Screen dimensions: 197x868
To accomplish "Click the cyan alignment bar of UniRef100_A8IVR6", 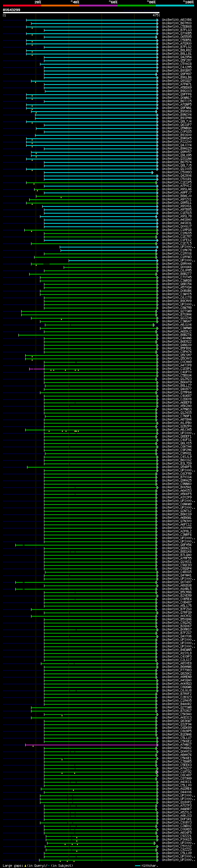I will [x=92, y=20].
